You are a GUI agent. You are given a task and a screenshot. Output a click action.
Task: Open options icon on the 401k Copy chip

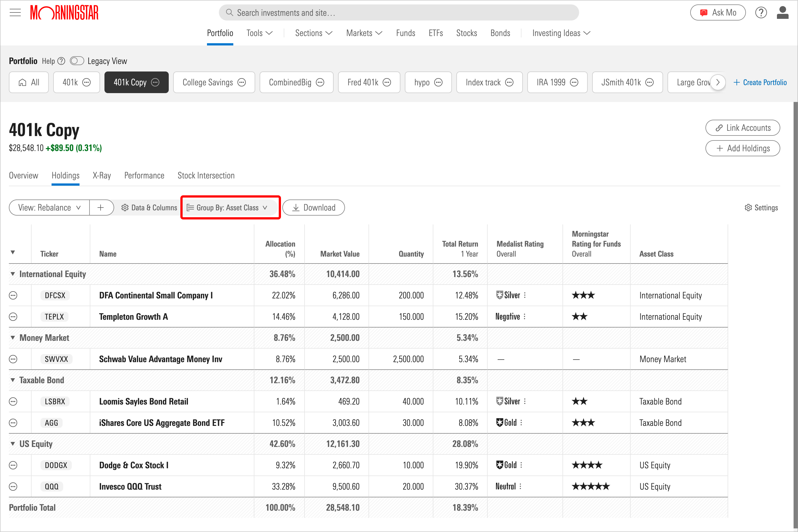(155, 83)
